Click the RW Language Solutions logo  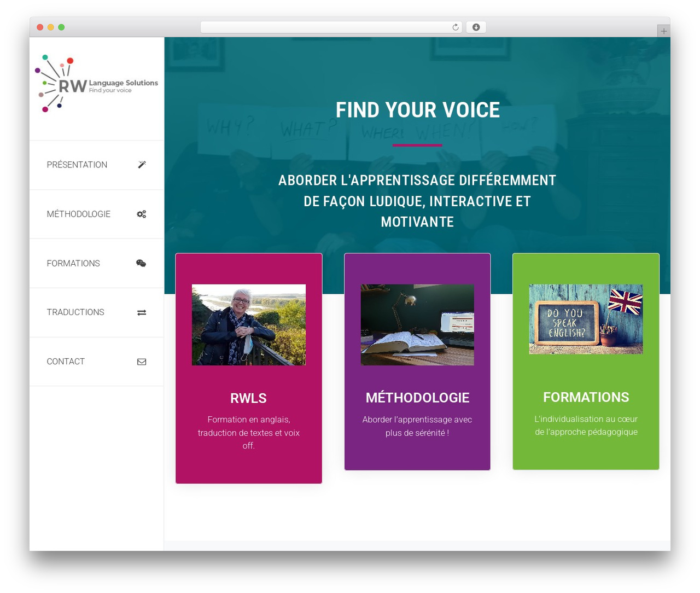coord(96,84)
